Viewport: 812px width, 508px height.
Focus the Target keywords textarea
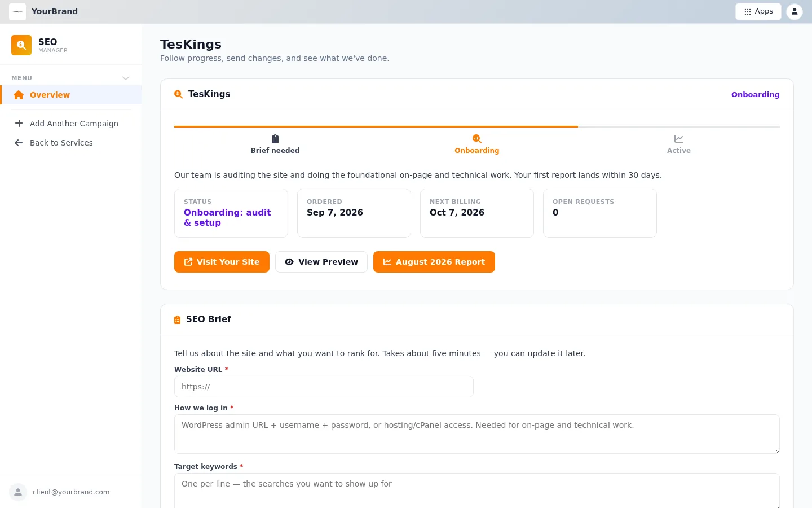tap(477, 491)
